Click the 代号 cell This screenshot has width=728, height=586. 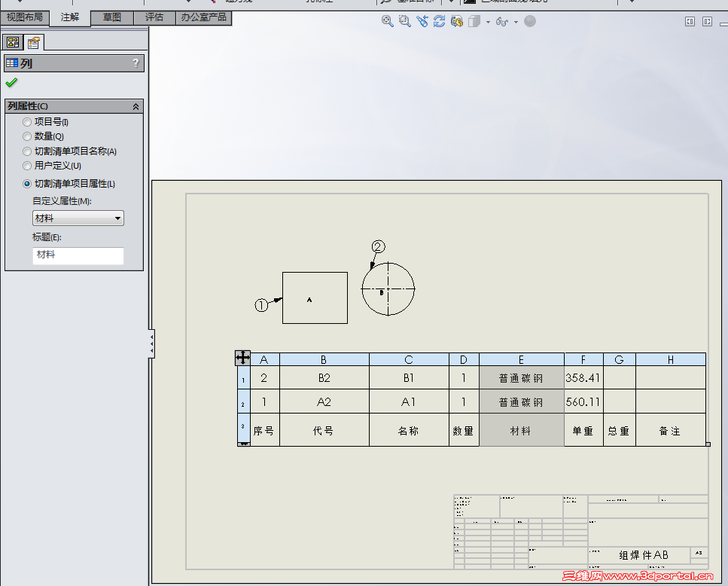pos(324,430)
